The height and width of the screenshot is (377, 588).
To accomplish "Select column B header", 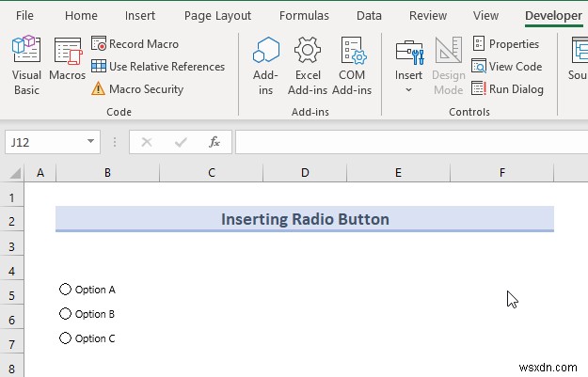I will click(x=107, y=173).
